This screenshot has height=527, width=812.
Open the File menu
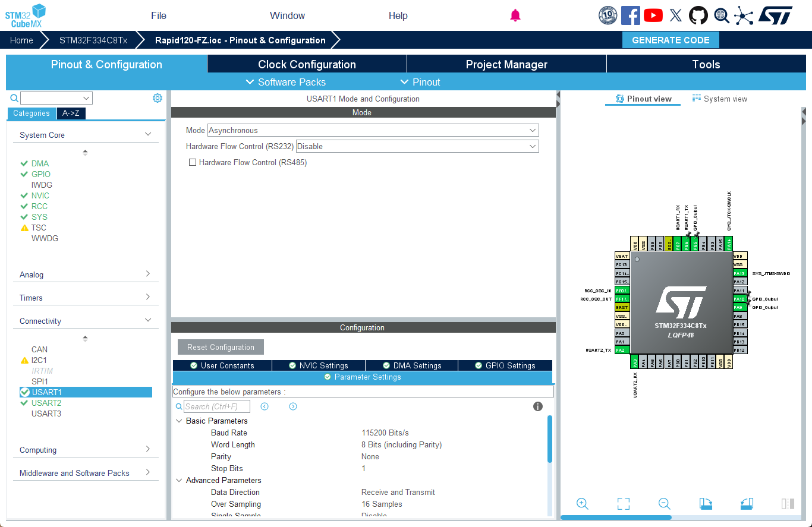click(159, 15)
